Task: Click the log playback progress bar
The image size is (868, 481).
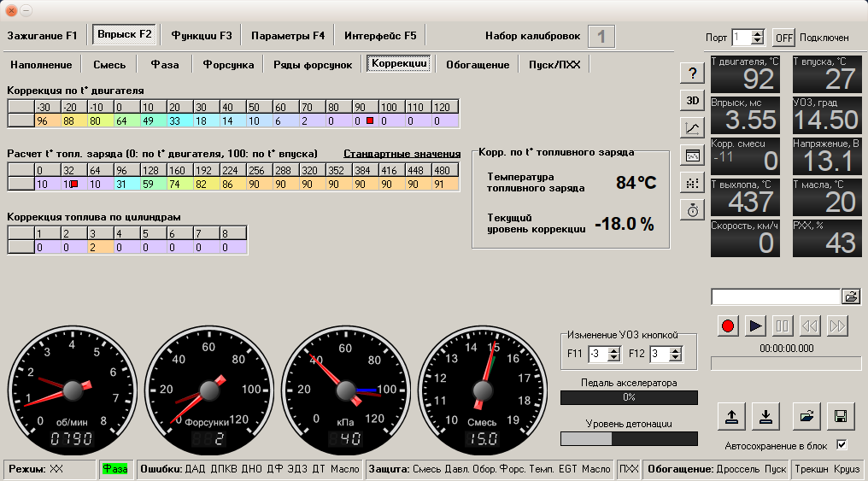Action: 786,364
